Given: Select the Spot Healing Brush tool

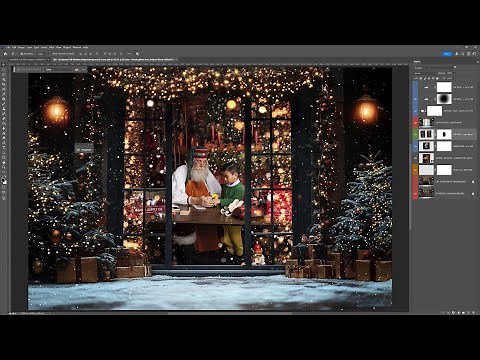Looking at the screenshot, I should tap(4, 99).
